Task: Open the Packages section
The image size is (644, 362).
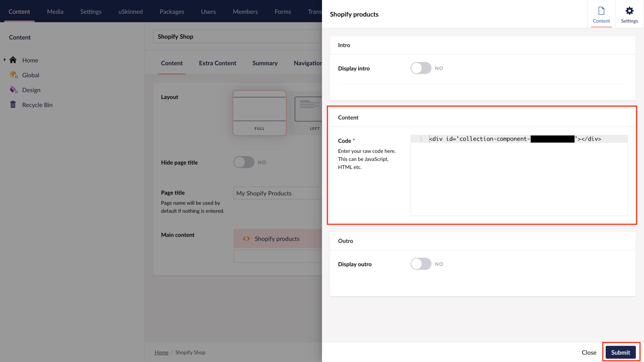Action: 171,11
